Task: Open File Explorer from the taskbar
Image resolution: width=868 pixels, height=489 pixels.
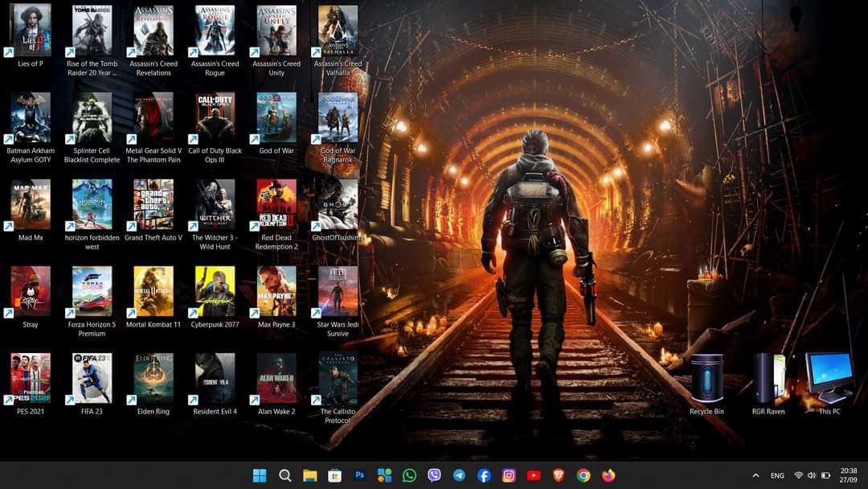Action: 310,475
